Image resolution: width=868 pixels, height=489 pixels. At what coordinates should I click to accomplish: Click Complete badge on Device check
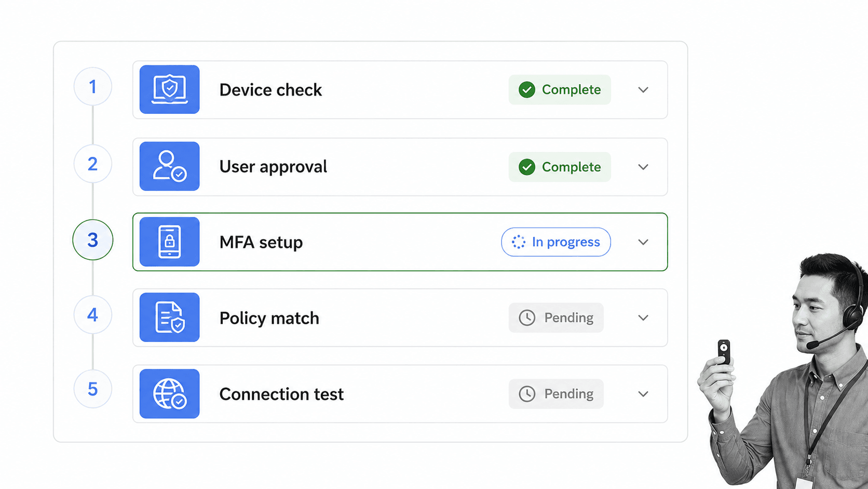tap(560, 90)
